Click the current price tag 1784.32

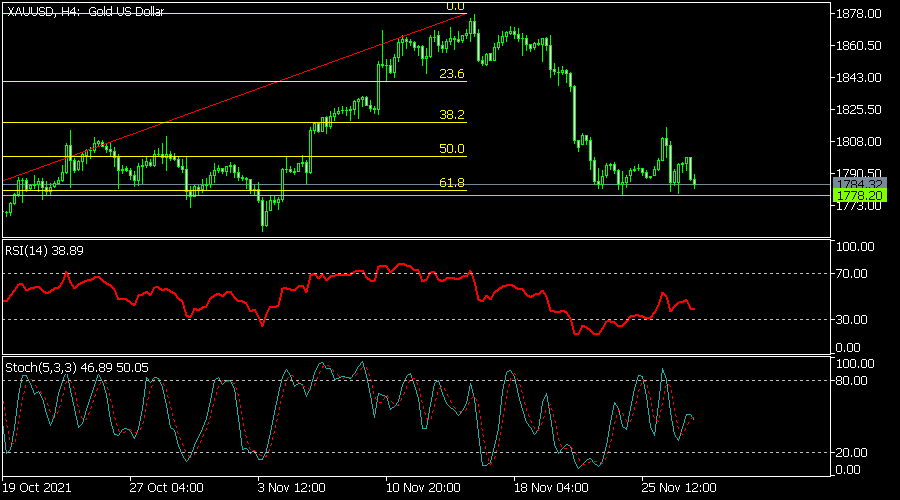859,184
